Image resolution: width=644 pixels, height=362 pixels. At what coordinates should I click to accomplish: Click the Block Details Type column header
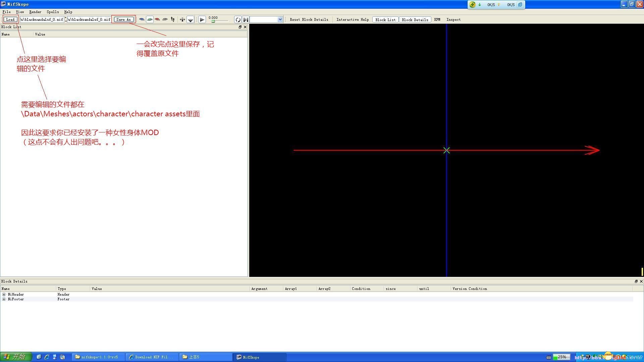(73, 289)
